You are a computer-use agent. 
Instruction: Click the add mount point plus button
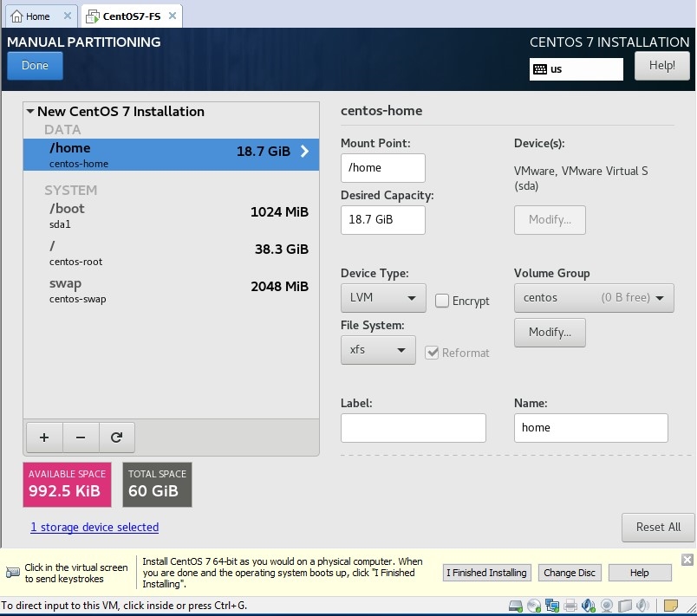[x=44, y=438]
